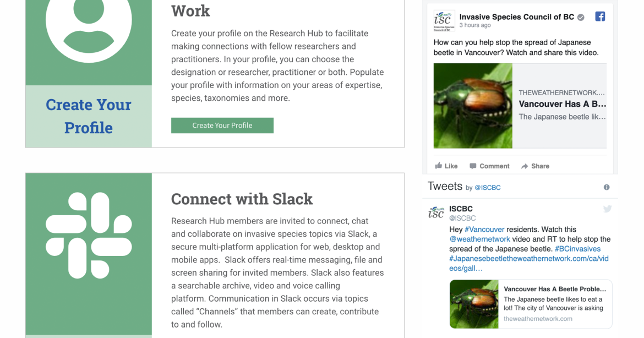The height and width of the screenshot is (338, 644).
Task: Click the Twitter bird icon
Action: pyautogui.click(x=607, y=209)
